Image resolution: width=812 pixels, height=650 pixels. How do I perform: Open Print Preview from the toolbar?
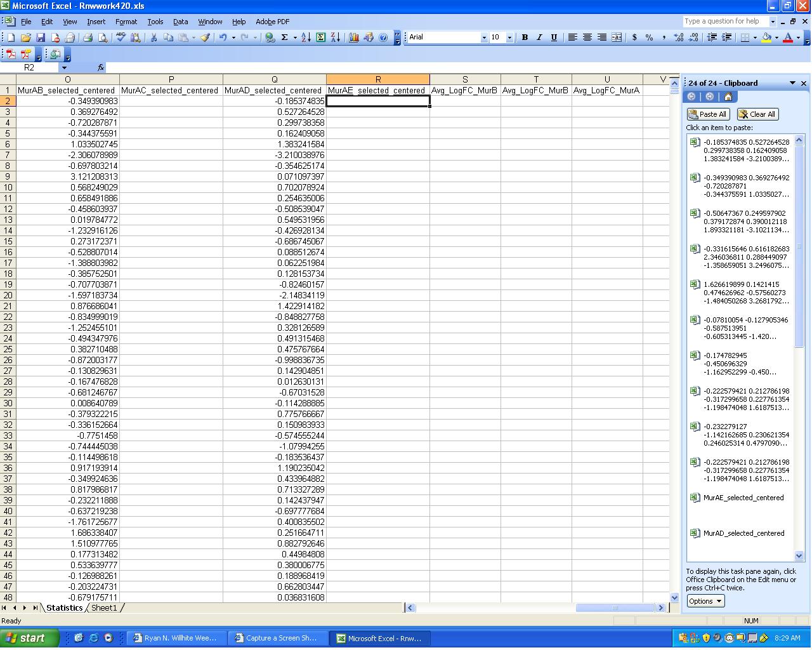103,37
